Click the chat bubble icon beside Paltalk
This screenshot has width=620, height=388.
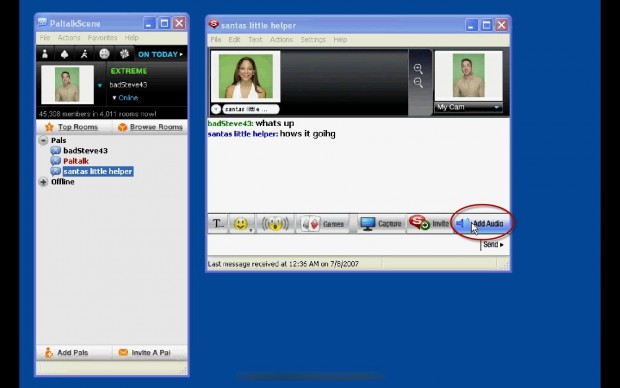pos(55,161)
